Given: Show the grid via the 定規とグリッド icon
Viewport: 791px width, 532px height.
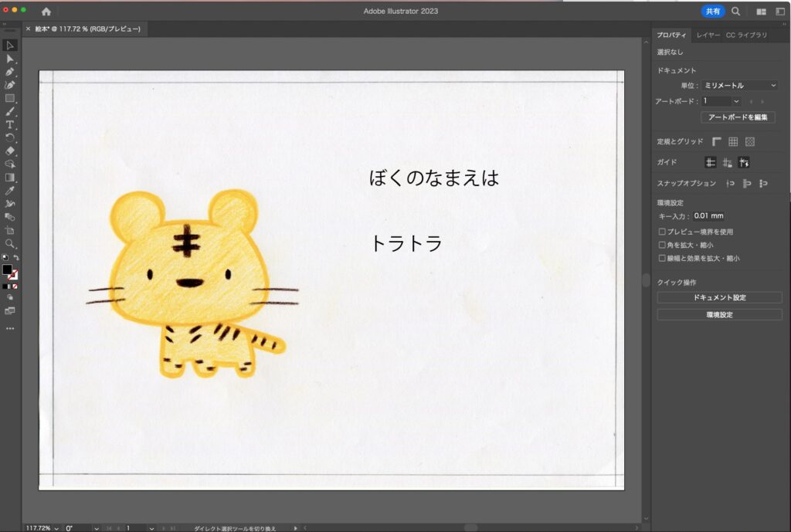Looking at the screenshot, I should tap(733, 142).
